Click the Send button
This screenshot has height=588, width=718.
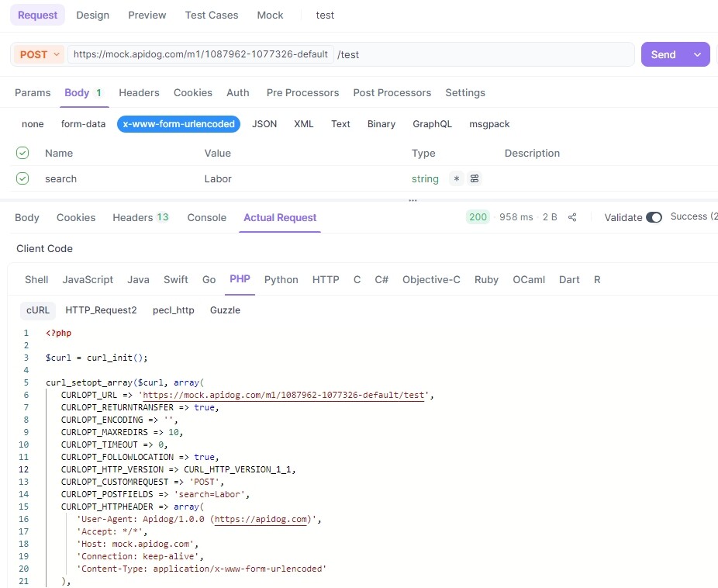663,54
